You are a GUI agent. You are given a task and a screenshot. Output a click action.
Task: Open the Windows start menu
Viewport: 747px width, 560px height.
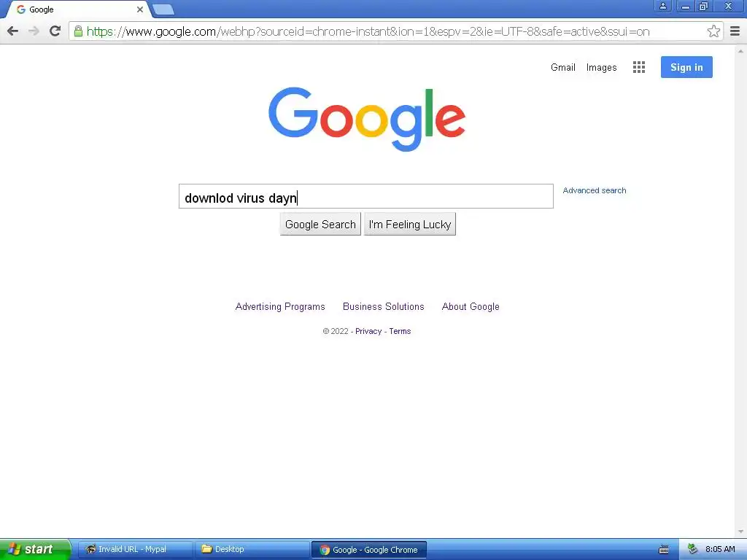tap(35, 549)
